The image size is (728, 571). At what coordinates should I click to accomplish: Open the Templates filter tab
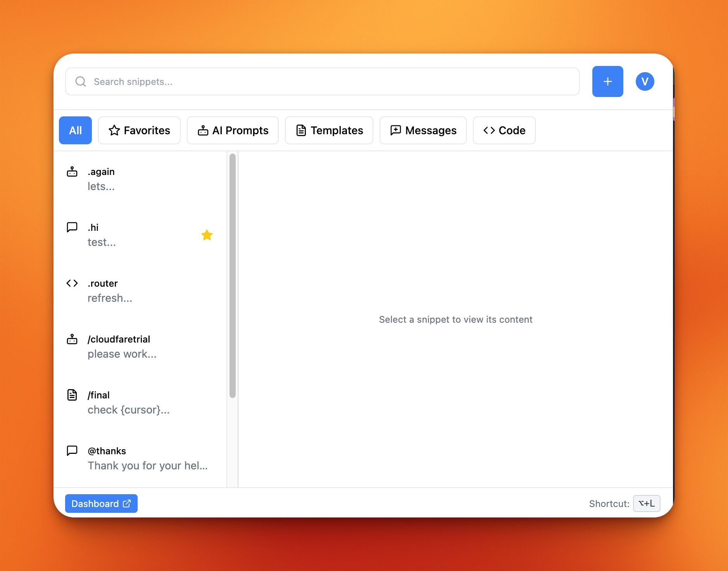pyautogui.click(x=328, y=130)
